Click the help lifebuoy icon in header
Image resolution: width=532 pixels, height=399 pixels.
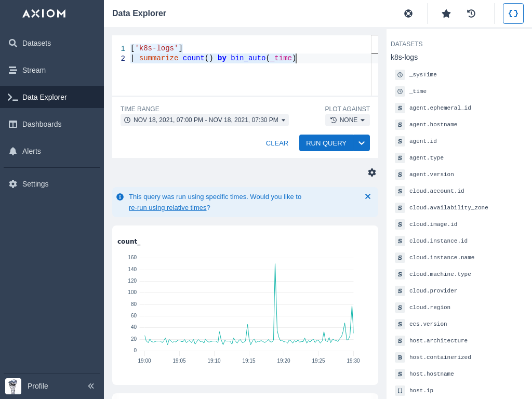[x=408, y=14]
